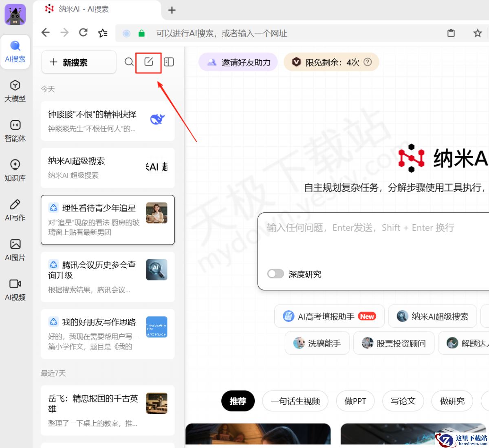Click the thumbnail on 腾讯会议 history card
The width and height of the screenshot is (489, 448).
157,269
